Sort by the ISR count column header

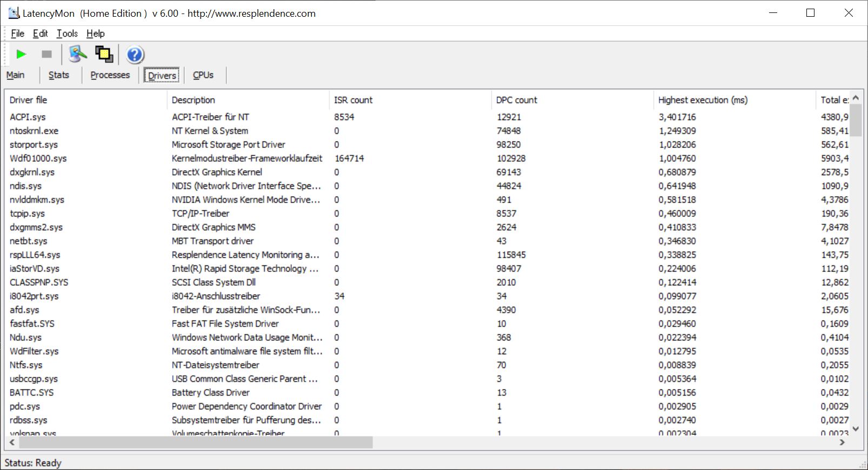tap(353, 100)
